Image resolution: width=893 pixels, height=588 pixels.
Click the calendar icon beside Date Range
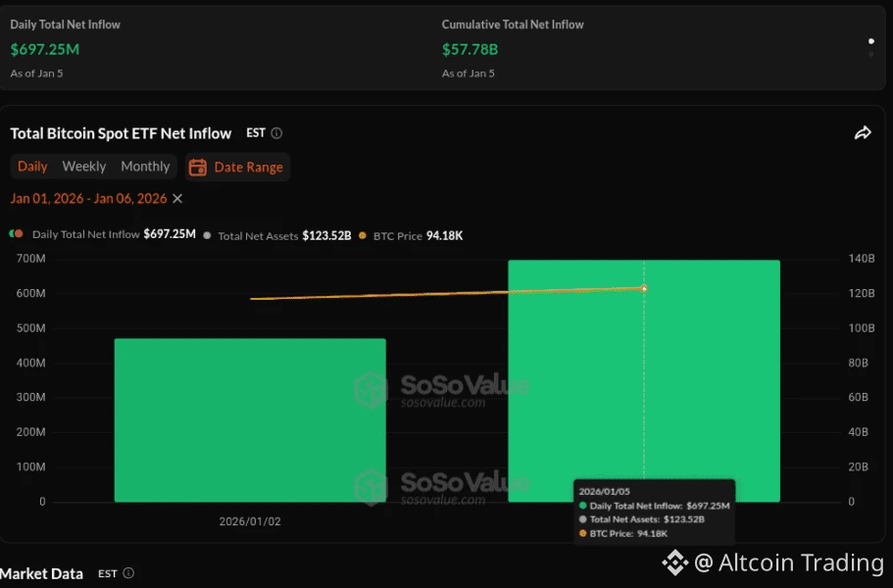coord(198,168)
